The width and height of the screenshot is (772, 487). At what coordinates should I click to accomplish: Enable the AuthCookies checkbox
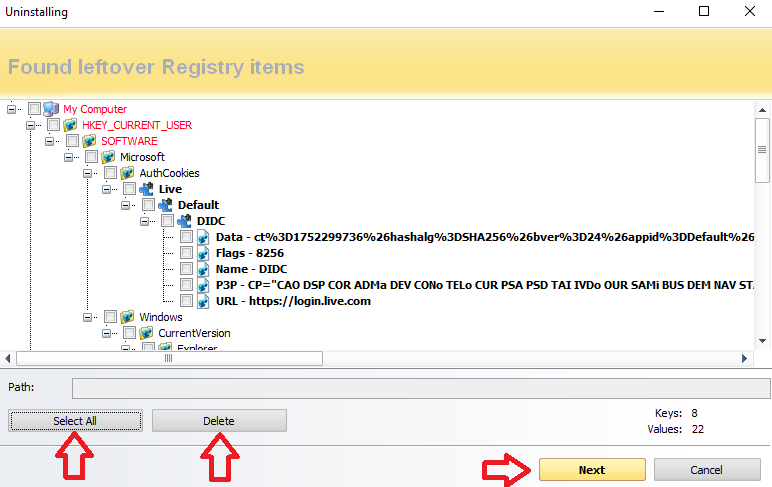click(110, 173)
